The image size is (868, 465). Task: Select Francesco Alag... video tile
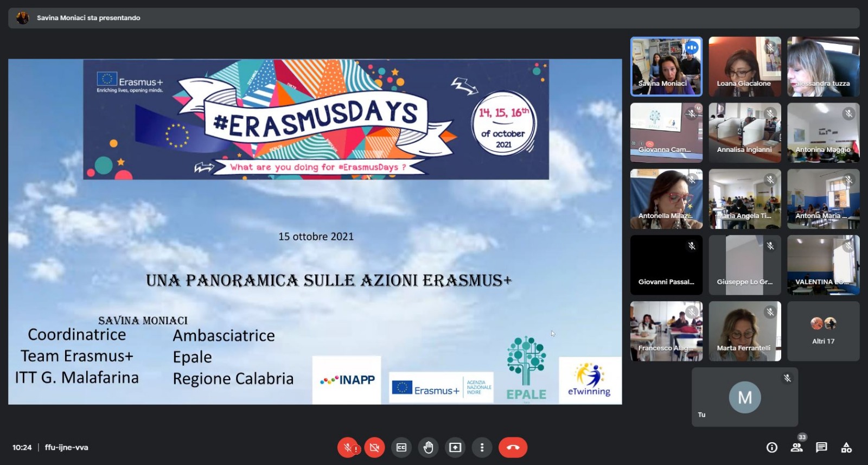pos(666,332)
